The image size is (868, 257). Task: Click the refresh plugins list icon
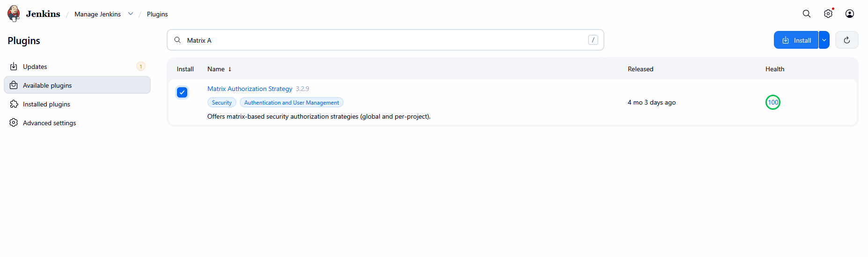tap(846, 40)
